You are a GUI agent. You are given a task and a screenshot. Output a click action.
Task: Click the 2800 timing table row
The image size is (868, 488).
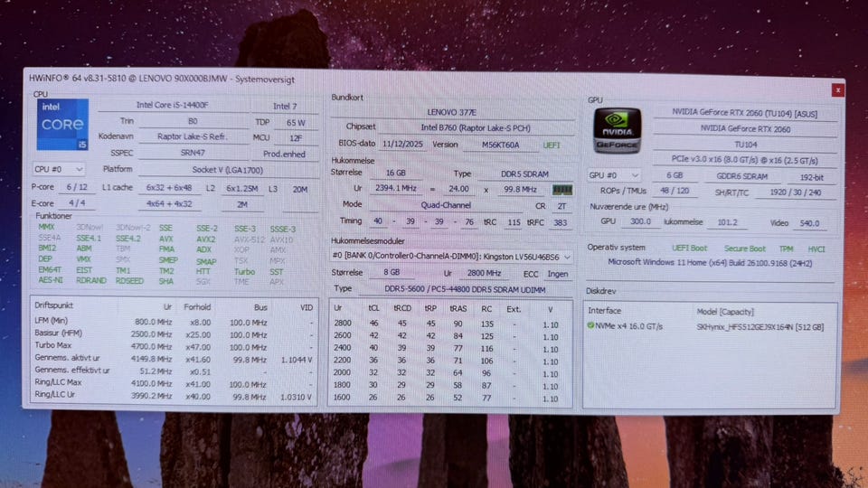coord(449,324)
